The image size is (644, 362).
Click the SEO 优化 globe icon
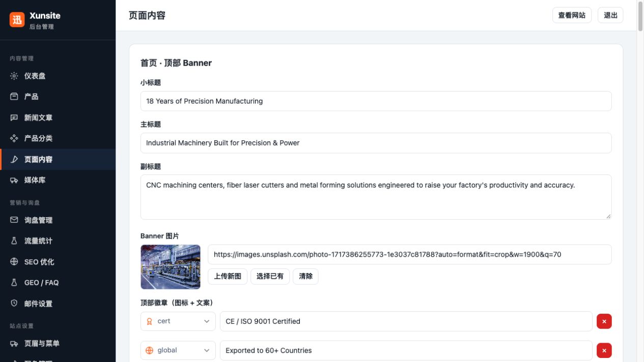[14, 262]
